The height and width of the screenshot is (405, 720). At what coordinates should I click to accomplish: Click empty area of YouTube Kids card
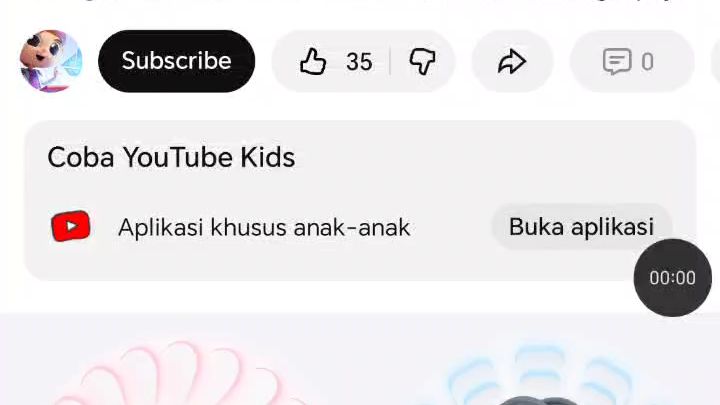459,158
